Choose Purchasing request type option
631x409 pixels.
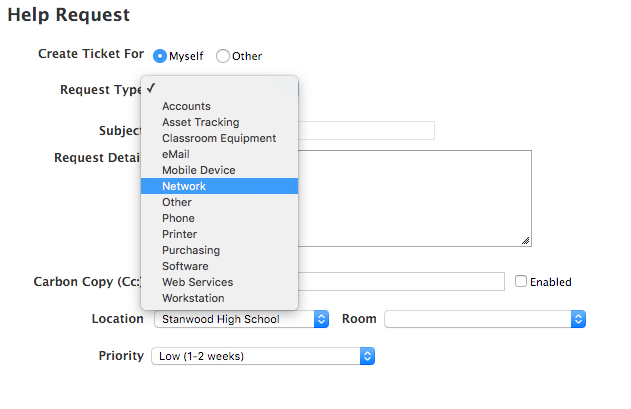click(219, 250)
